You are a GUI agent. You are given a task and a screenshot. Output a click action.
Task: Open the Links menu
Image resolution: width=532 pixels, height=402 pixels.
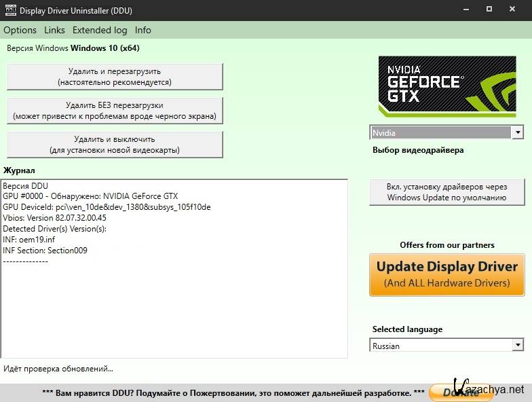coord(54,30)
